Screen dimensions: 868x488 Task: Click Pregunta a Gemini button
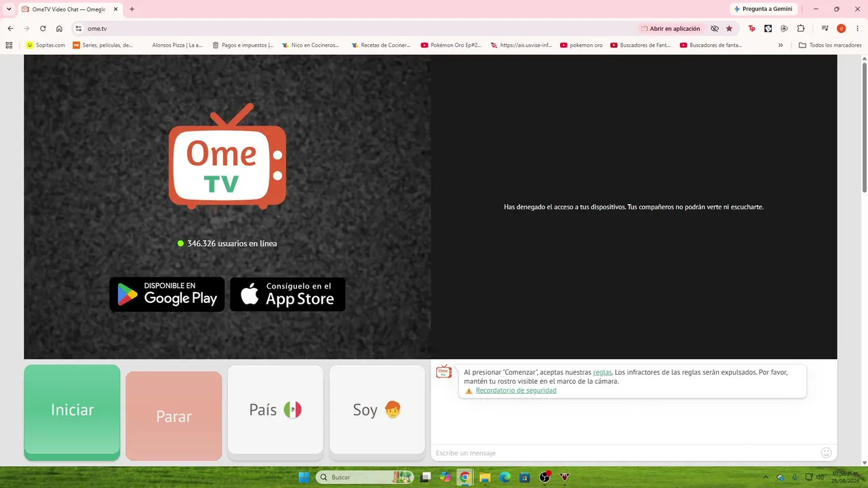click(763, 9)
